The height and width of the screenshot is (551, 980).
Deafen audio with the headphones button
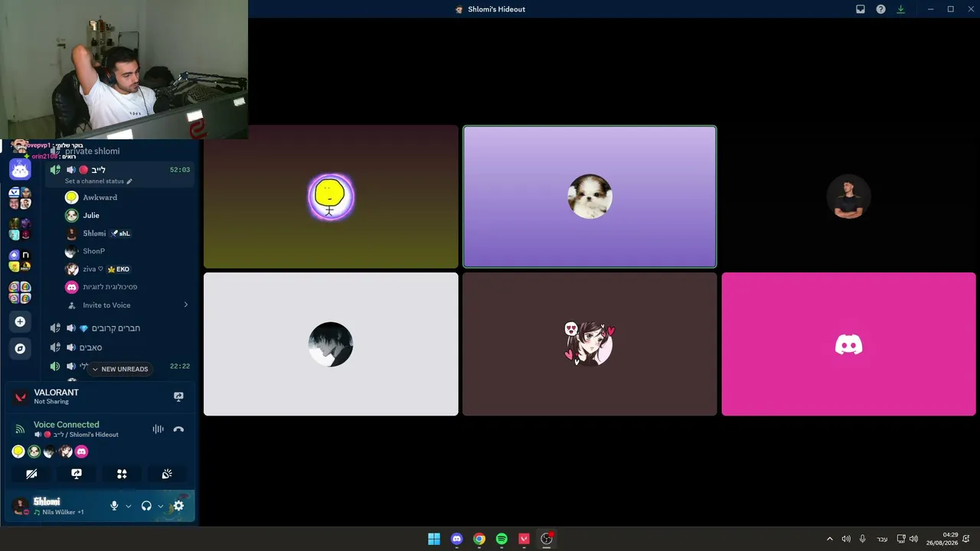[x=146, y=506]
